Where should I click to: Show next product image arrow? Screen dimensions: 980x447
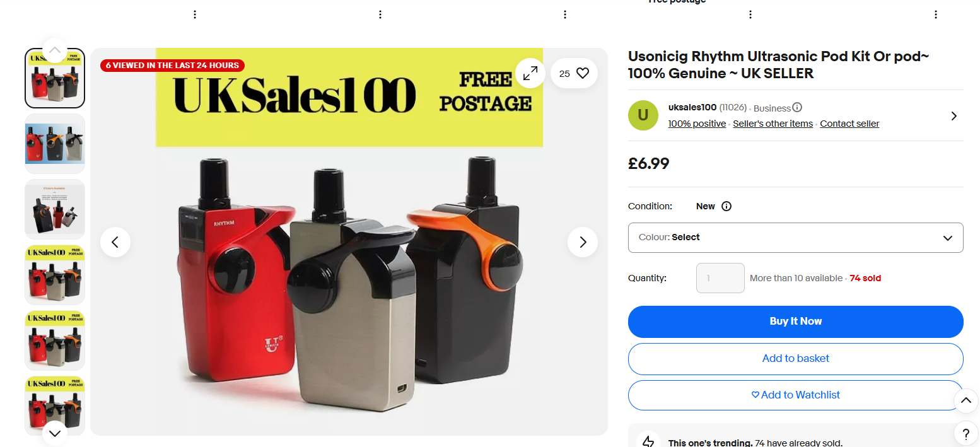[x=583, y=242]
